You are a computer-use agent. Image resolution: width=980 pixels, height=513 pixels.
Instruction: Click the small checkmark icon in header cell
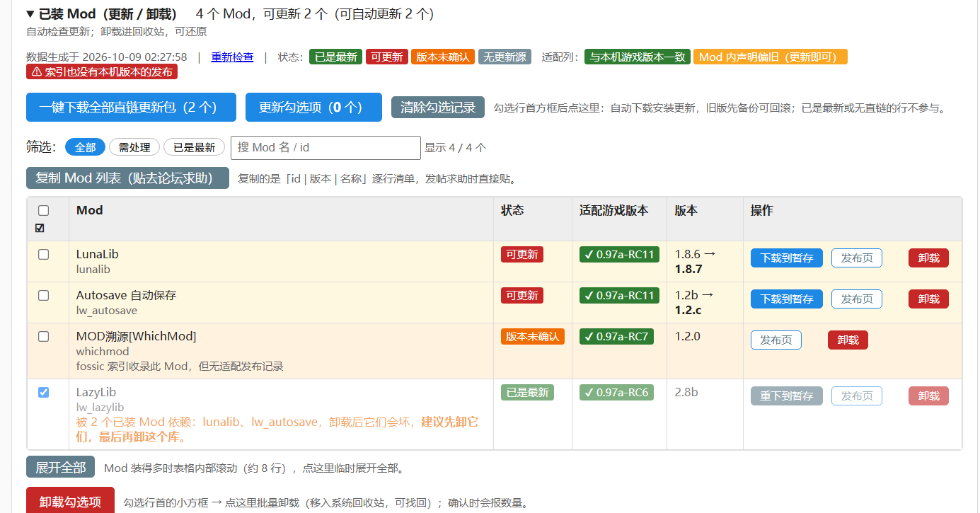coord(40,228)
